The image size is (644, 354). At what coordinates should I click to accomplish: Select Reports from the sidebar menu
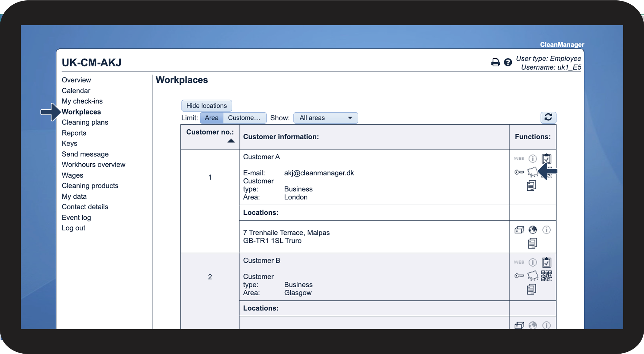coord(74,133)
